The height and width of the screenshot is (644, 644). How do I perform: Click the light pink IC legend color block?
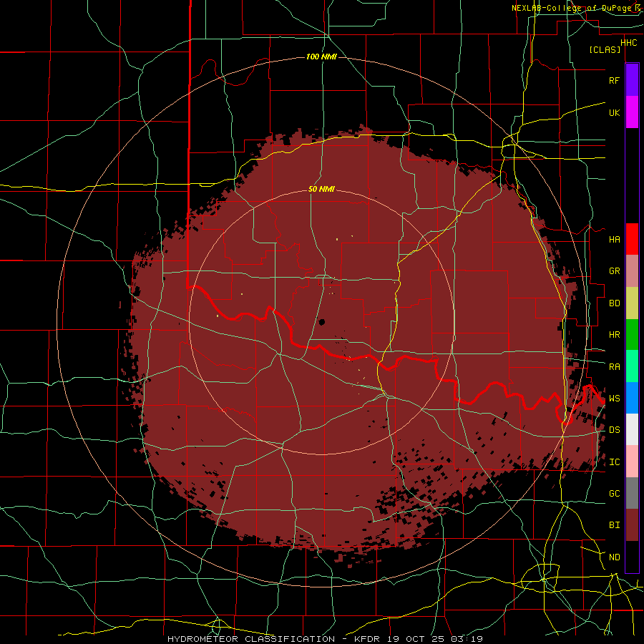pos(632,462)
